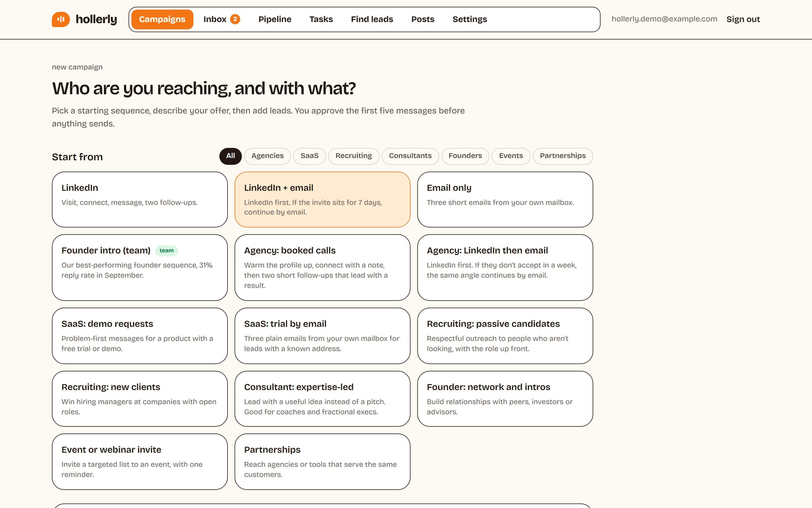812x508 pixels.
Task: Select the Agency: booked calls card
Action: (x=322, y=268)
